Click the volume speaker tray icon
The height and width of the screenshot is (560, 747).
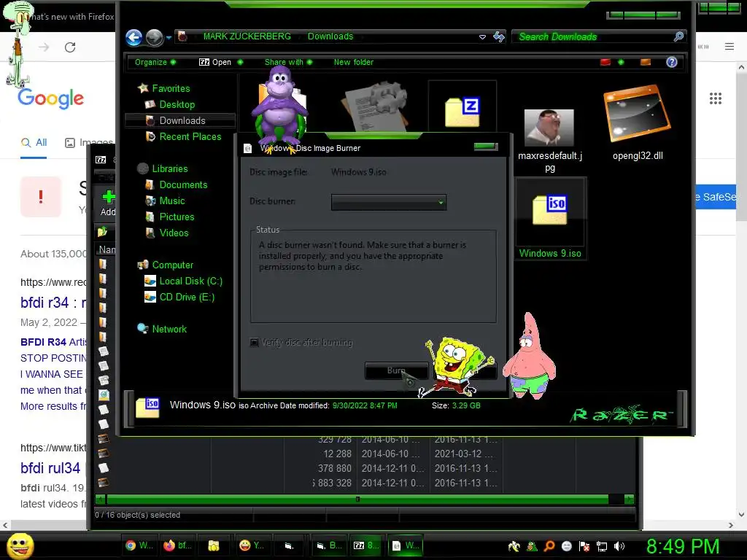(619, 546)
